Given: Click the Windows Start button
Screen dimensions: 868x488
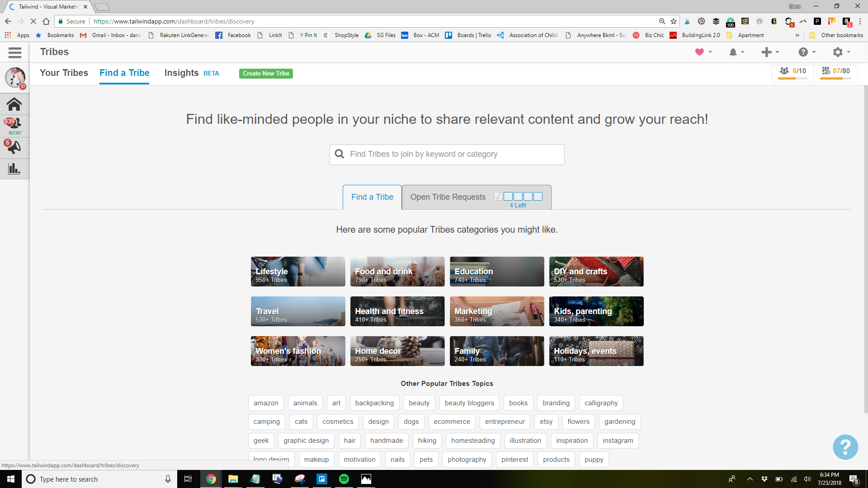Looking at the screenshot, I should point(11,479).
